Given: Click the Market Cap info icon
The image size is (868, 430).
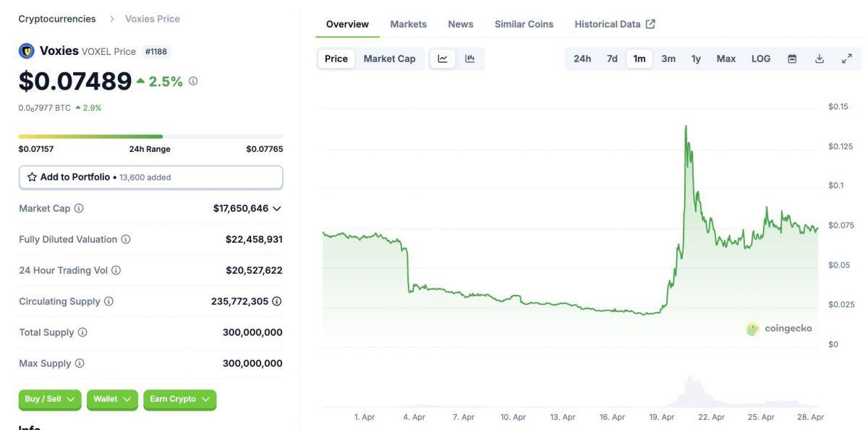Looking at the screenshot, I should 79,208.
